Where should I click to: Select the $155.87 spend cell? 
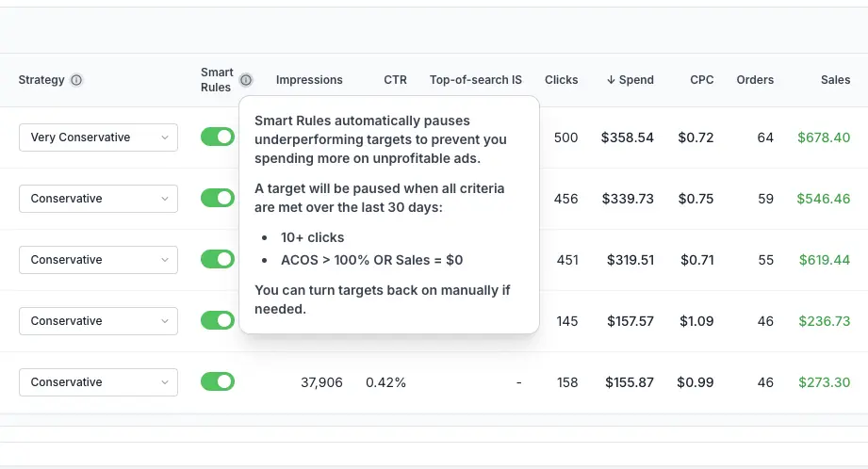pyautogui.click(x=630, y=382)
